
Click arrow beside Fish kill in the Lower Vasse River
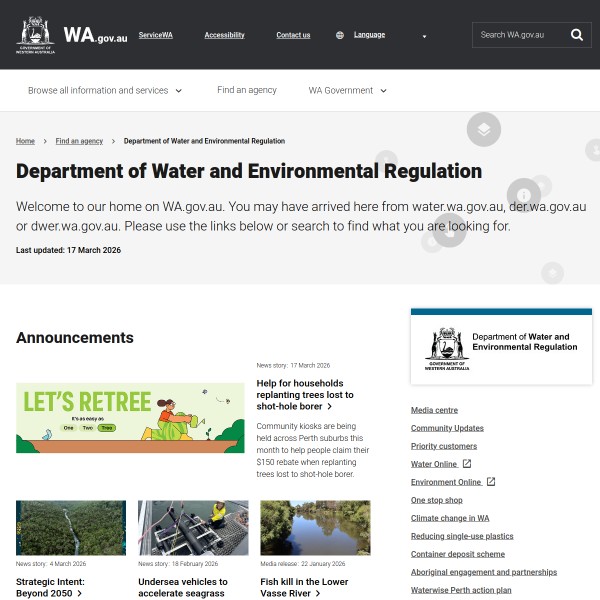(x=318, y=594)
